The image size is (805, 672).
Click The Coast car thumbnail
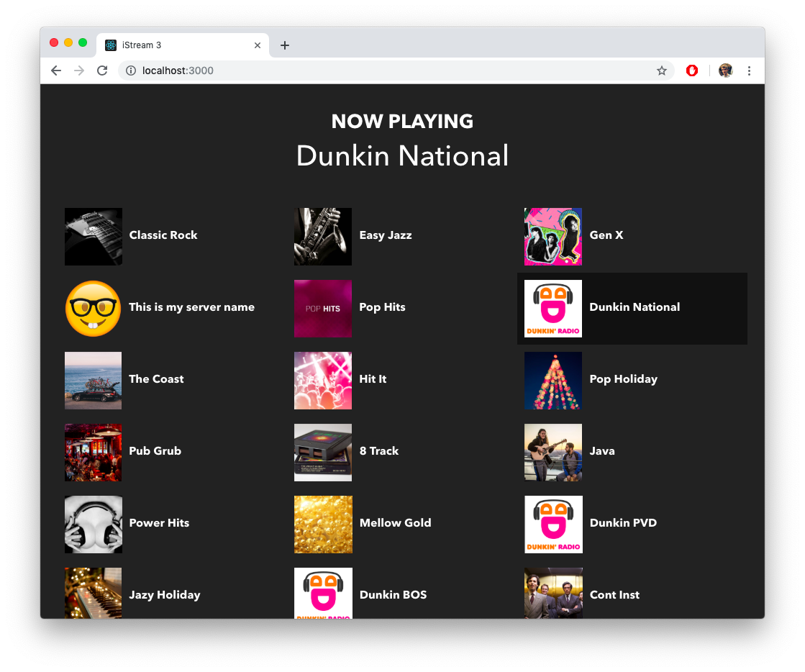pos(94,381)
